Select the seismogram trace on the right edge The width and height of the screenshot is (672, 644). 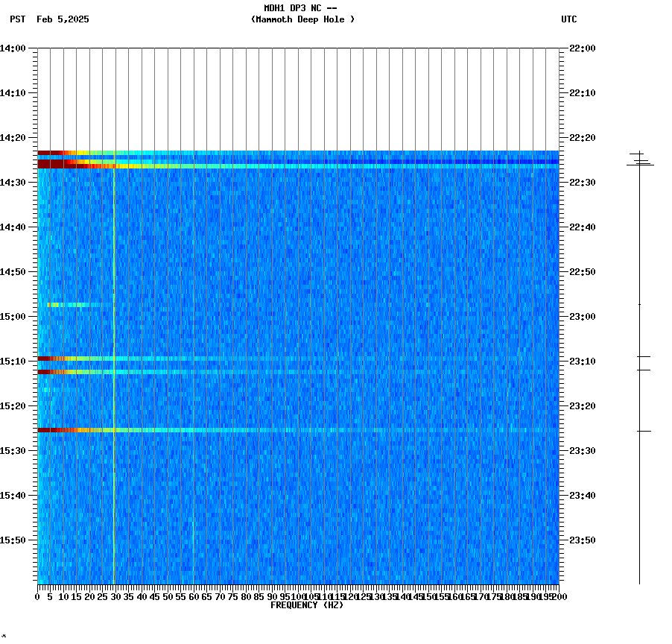pos(639,373)
